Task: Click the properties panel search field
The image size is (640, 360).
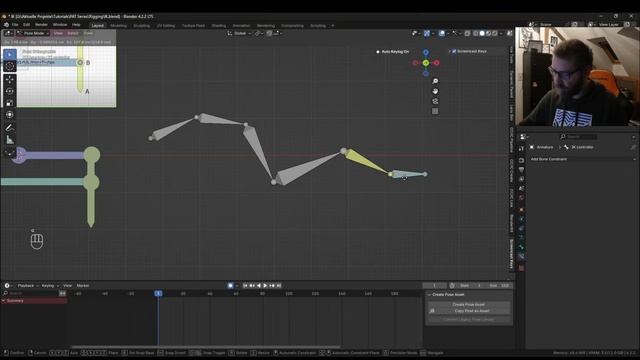Action: point(578,137)
